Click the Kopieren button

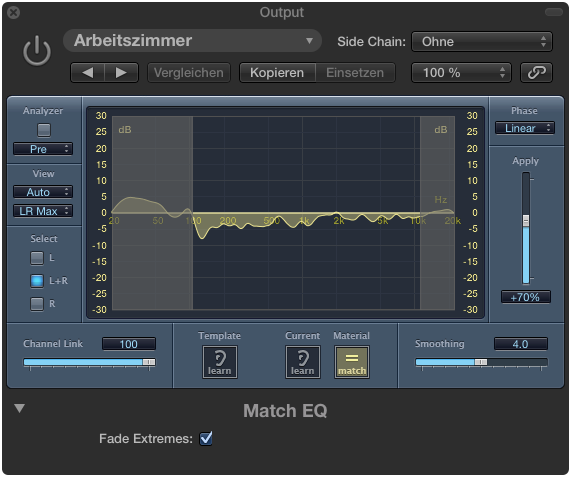[x=277, y=72]
